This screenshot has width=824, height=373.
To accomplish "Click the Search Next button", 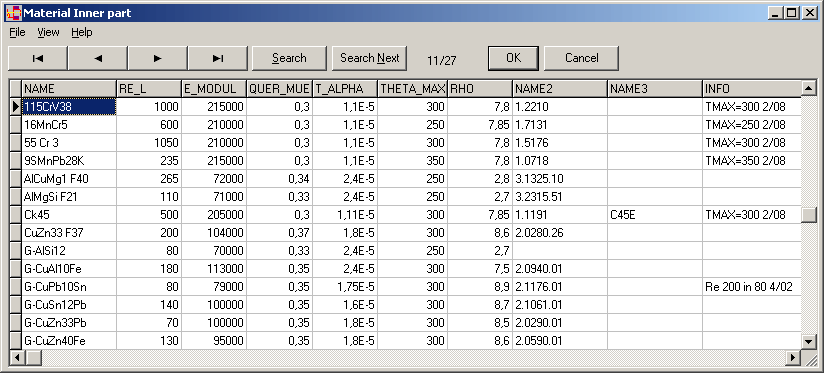I will point(369,58).
